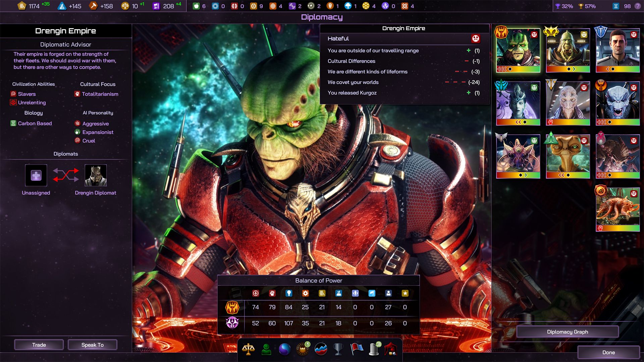Click the golden scales diplomacy icon

(x=248, y=349)
